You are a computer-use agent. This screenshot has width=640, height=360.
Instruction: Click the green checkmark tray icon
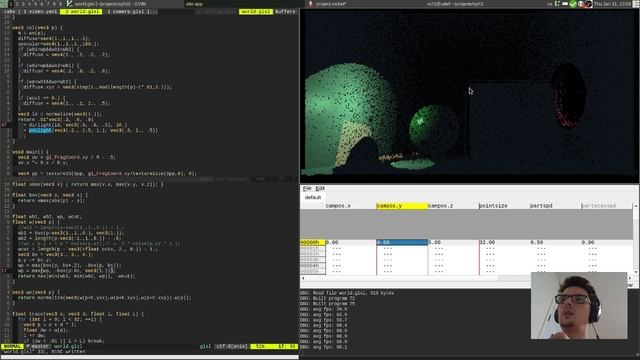(573, 4)
